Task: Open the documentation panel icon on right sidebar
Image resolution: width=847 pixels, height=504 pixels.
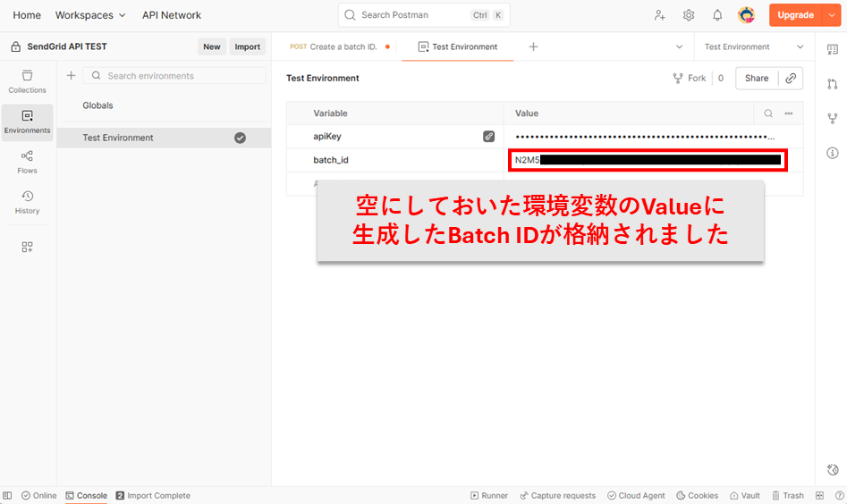Action: [x=833, y=50]
